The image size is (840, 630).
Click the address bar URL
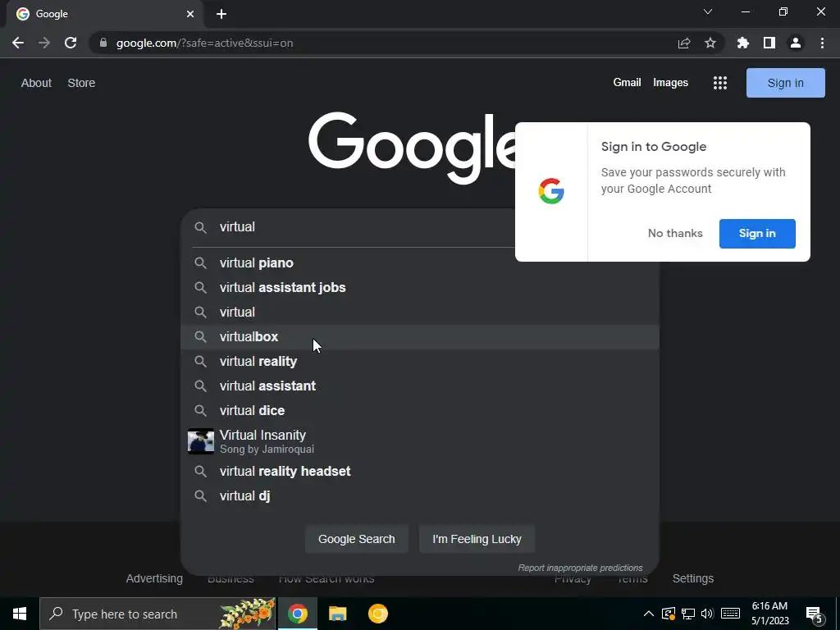204,43
